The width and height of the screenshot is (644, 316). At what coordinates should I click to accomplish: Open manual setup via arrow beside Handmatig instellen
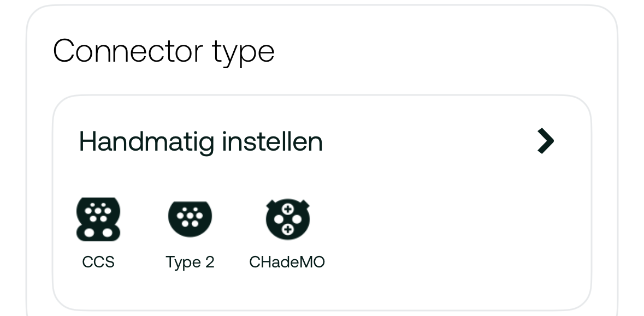[546, 141]
